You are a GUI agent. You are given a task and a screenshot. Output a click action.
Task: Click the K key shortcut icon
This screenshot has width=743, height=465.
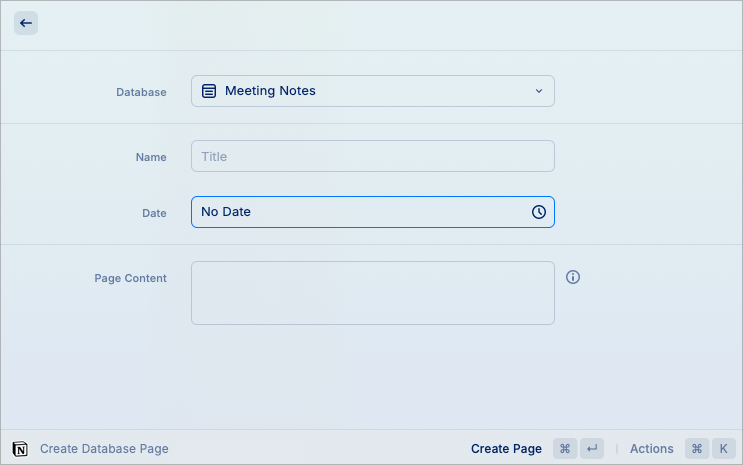[x=724, y=449]
